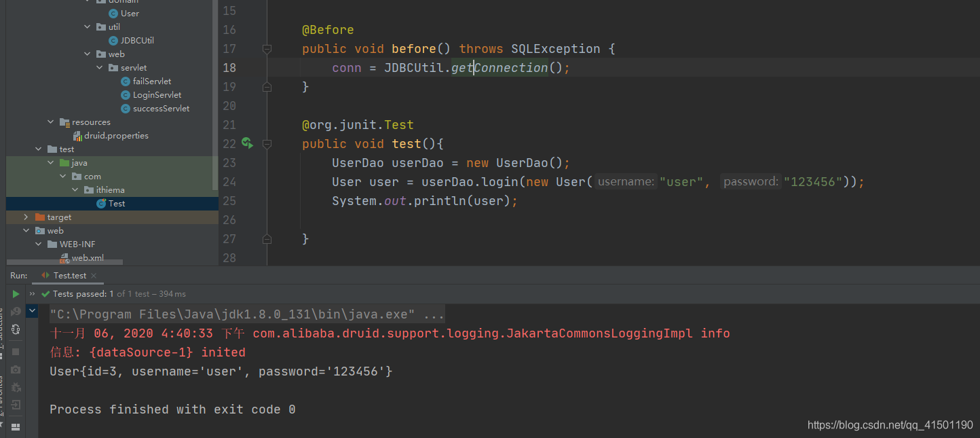Collapse the WEB-INF tree node
The image size is (980, 438).
click(38, 244)
